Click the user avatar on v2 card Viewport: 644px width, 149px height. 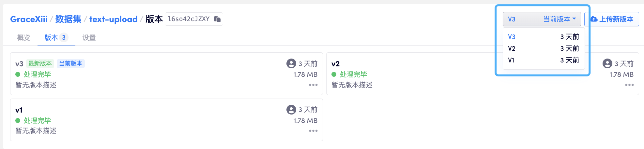(x=607, y=63)
